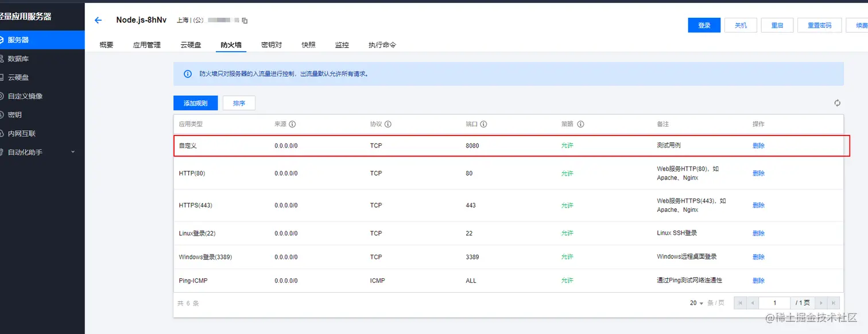Open the 密钥对 tab

tap(272, 45)
